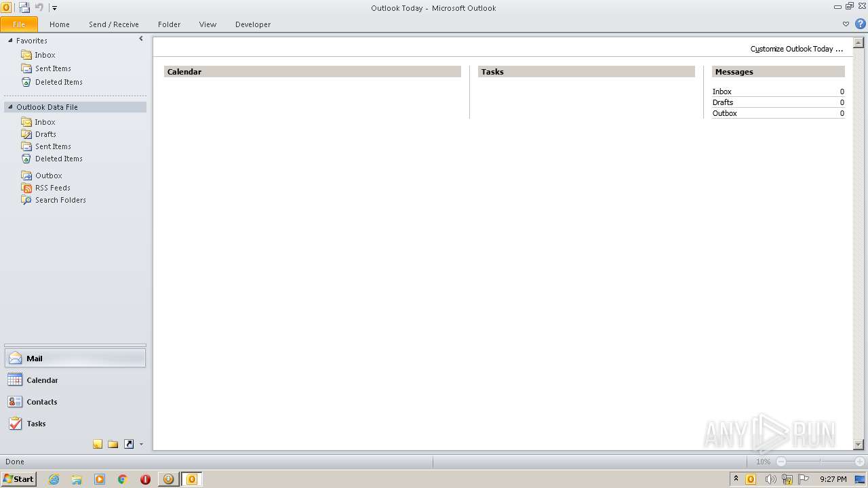Collapse the Favorites group
The height and width of the screenshot is (488, 868).
pos(10,41)
